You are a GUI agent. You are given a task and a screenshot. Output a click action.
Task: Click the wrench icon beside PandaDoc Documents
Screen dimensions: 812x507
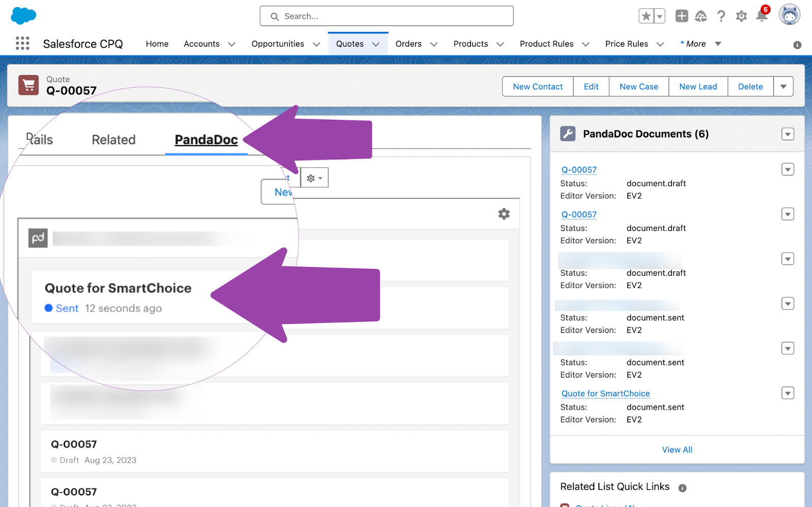(x=568, y=134)
